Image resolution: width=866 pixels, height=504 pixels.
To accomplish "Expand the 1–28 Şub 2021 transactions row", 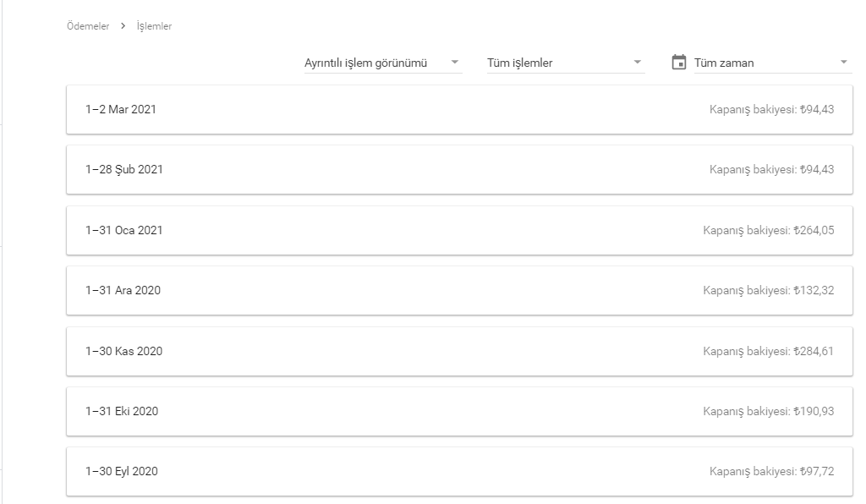I will (459, 169).
